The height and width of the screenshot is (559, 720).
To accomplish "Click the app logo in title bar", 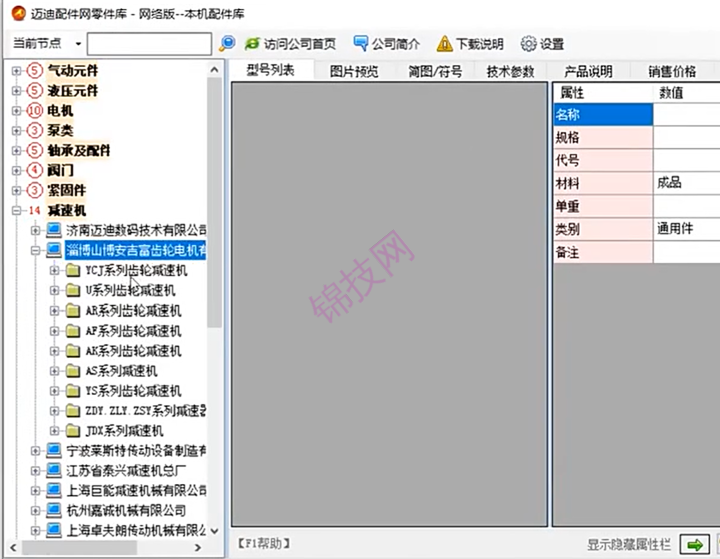I will click(x=18, y=13).
